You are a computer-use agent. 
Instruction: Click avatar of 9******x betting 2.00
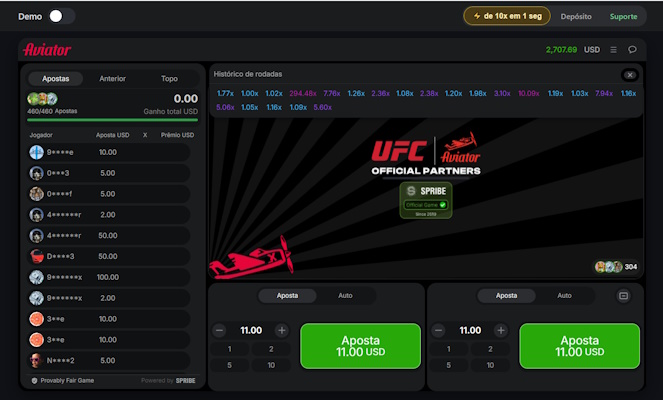(36, 298)
